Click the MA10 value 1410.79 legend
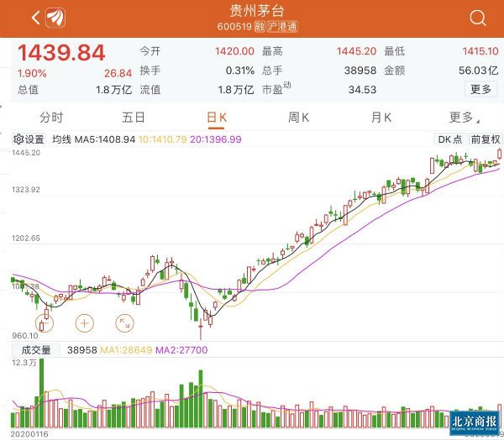 coord(163,139)
